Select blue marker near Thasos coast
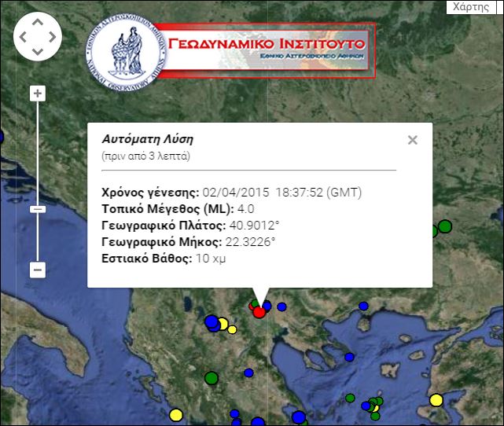The width and height of the screenshot is (504, 426). 363,306
